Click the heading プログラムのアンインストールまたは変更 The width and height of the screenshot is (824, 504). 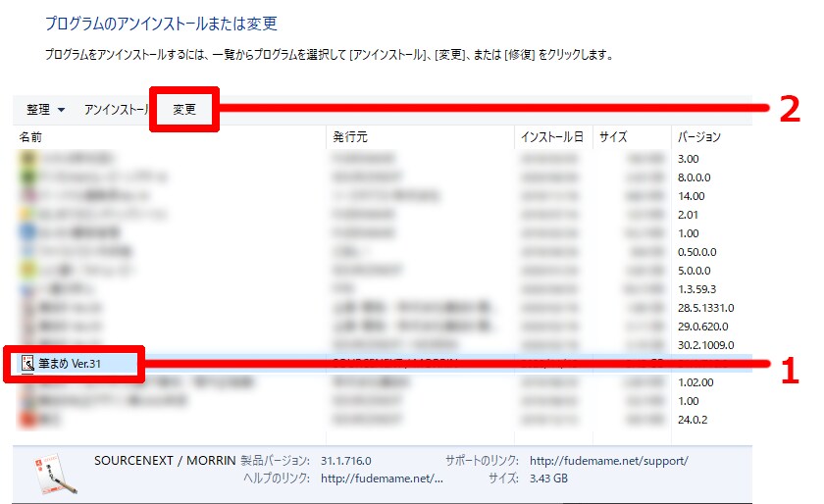(161, 24)
